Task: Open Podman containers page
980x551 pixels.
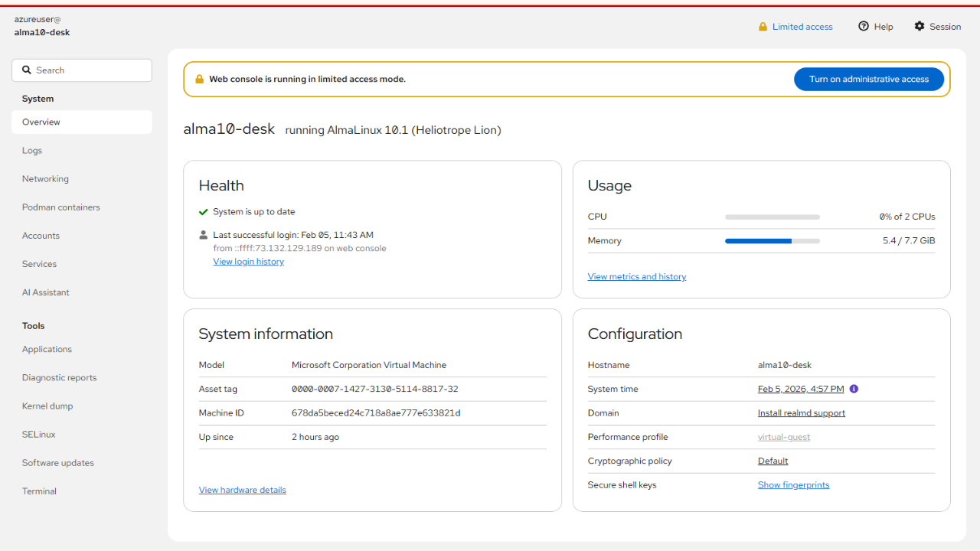Action: (82, 207)
